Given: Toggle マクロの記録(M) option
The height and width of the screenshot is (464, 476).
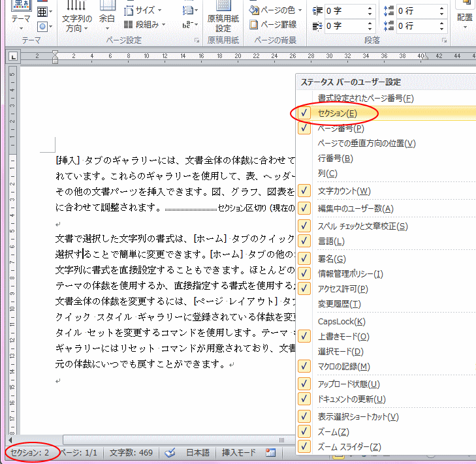Looking at the screenshot, I should pos(386,367).
